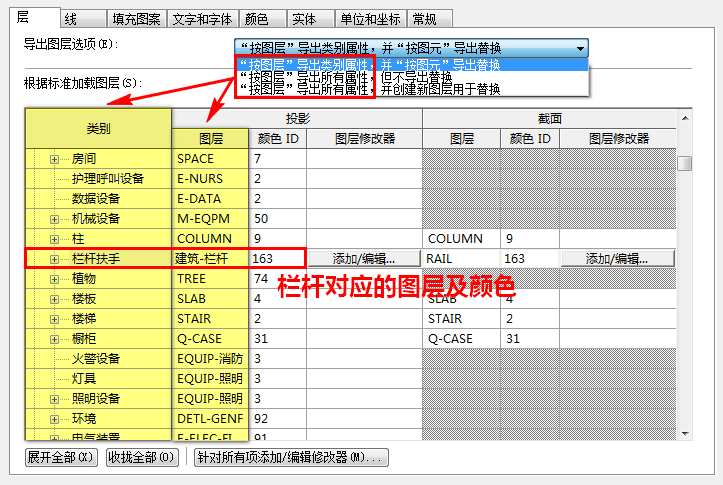This screenshot has width=723, height=485.
Task: Click the section COLUMN layer cell
Action: coord(462,239)
